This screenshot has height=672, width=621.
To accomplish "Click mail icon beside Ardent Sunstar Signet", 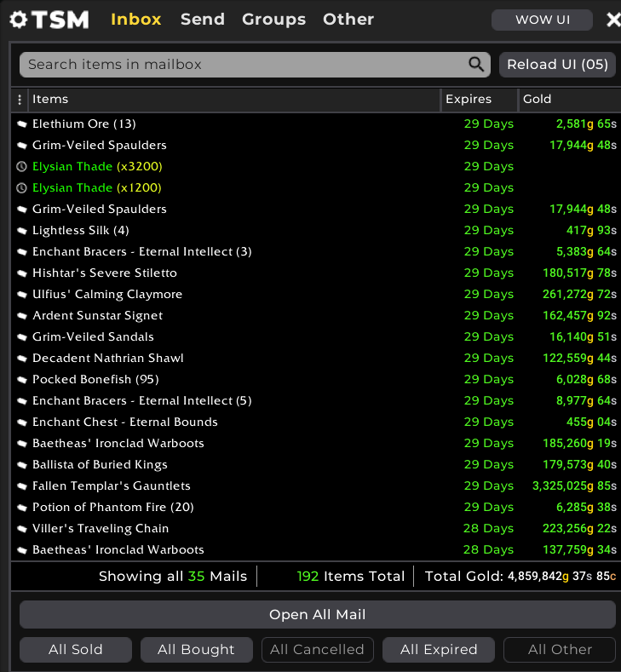I will 22,316.
